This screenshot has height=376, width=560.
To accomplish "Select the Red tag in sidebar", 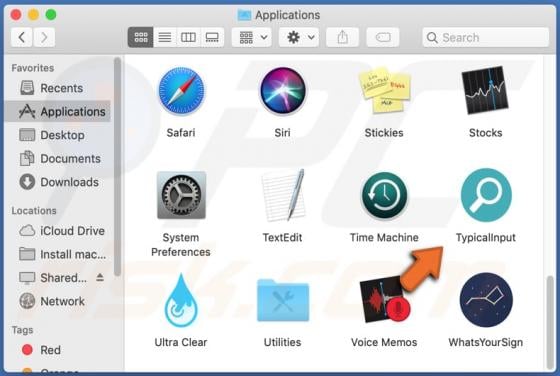I will tap(57, 350).
